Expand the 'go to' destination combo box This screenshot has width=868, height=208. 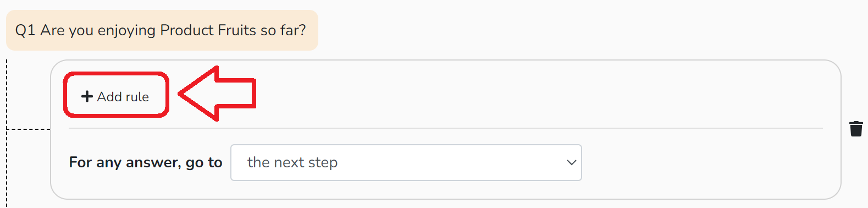(x=406, y=162)
